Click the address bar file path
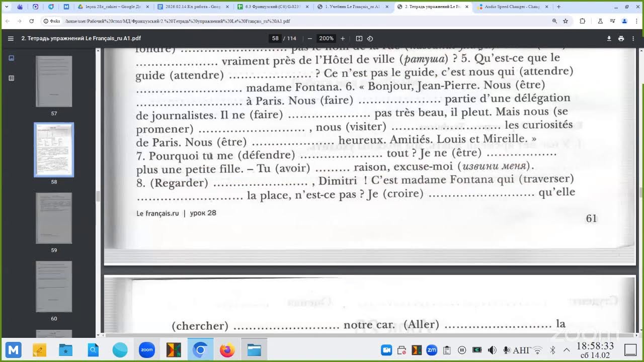Screen dimensions: 644x362 click(178, 22)
